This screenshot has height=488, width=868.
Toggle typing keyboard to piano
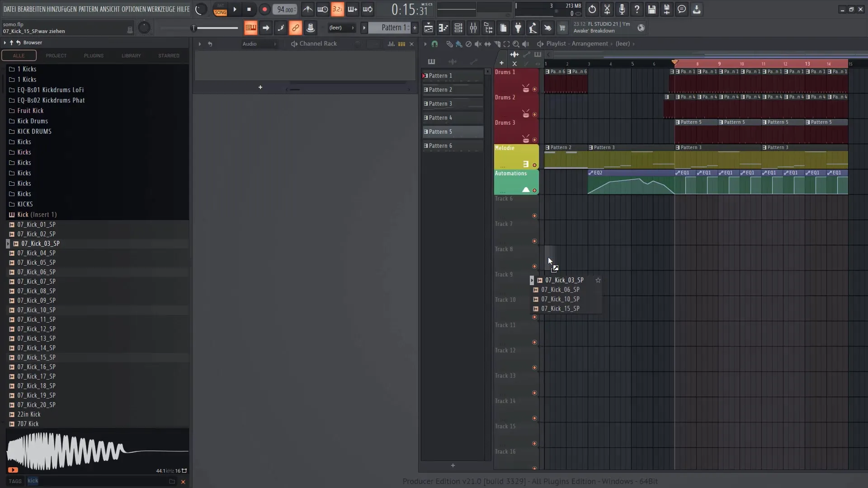[x=250, y=28]
